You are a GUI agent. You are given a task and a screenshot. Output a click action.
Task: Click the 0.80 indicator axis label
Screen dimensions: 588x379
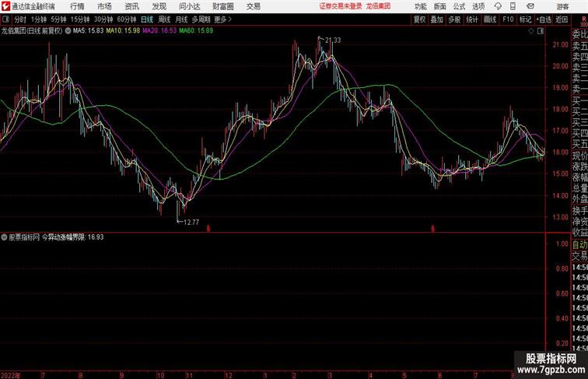[x=562, y=268]
